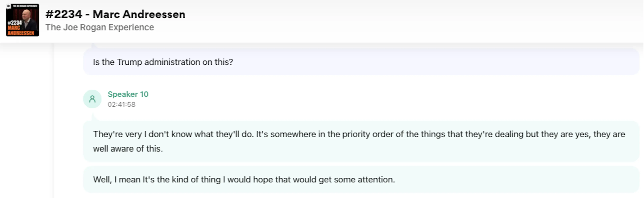
Task: Click the Speaker 10 avatar icon
Action: click(x=92, y=99)
